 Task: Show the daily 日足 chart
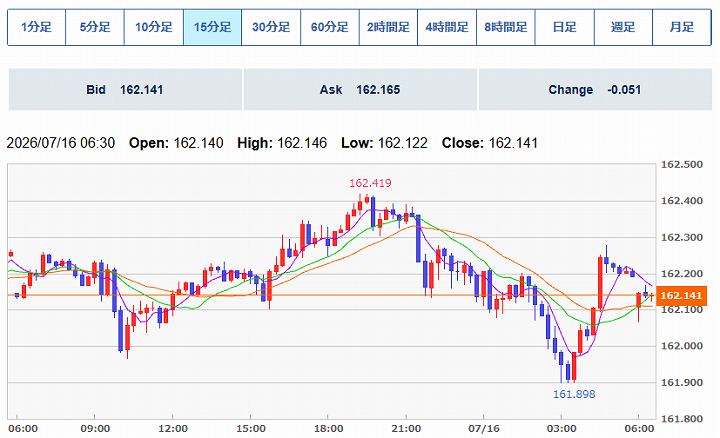click(564, 27)
